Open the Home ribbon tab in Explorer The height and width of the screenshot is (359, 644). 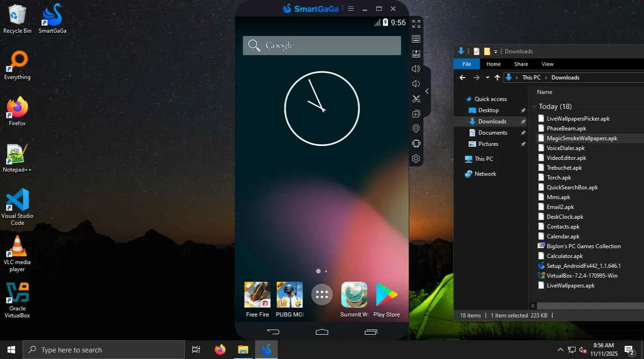[x=493, y=64]
